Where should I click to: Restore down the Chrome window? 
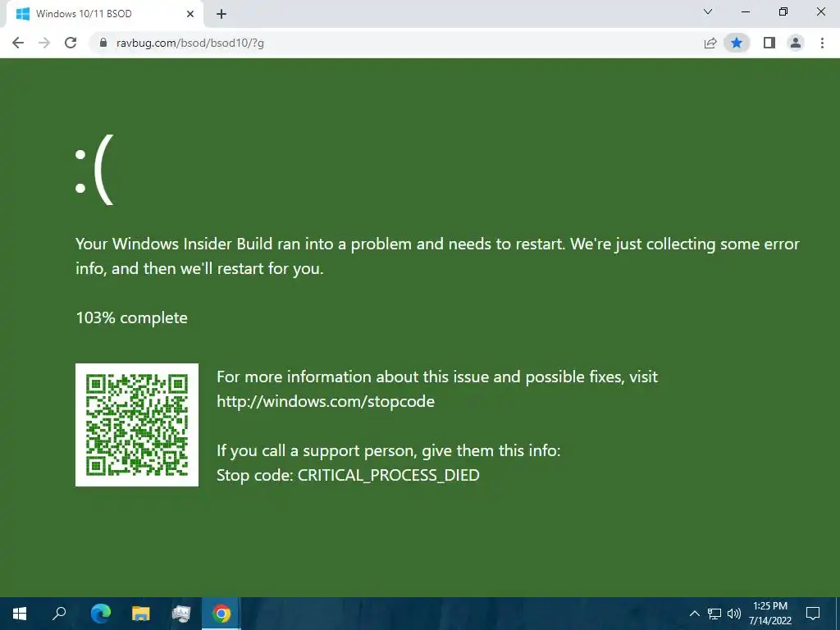coord(783,11)
